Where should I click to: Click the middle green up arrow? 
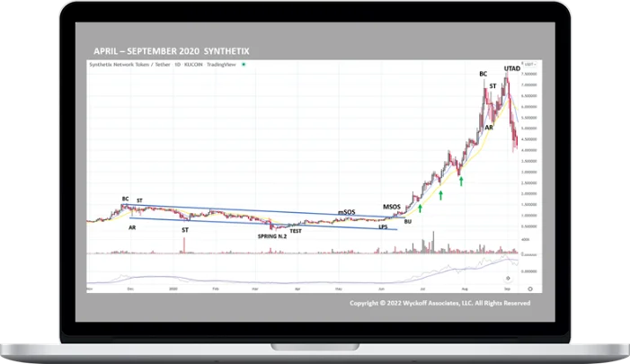tap(440, 194)
